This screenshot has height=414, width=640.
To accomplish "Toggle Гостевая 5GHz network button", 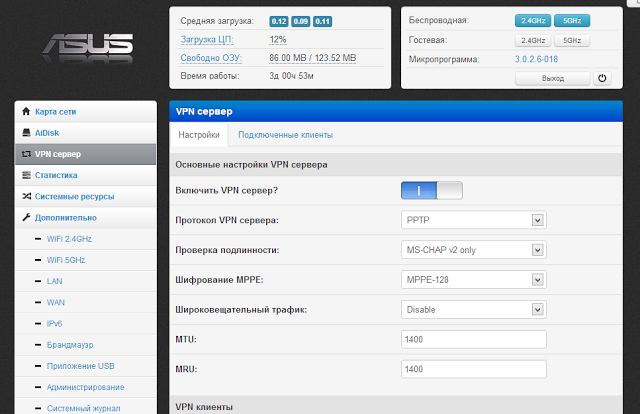I will (571, 40).
